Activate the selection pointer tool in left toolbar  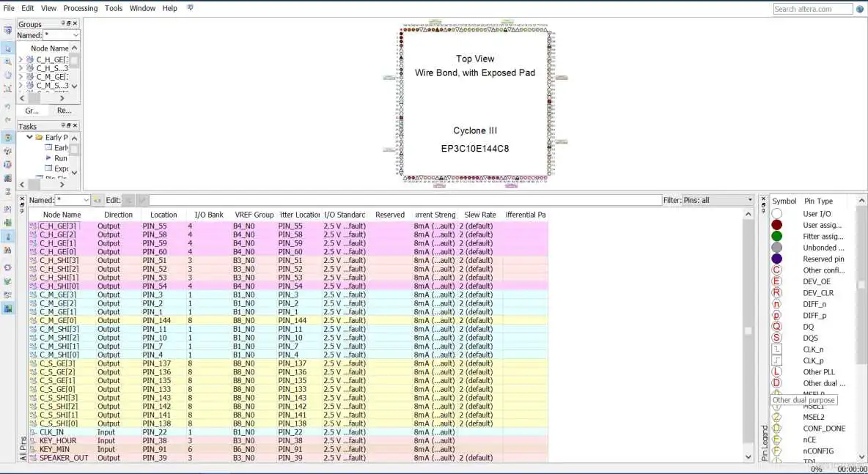(x=8, y=48)
